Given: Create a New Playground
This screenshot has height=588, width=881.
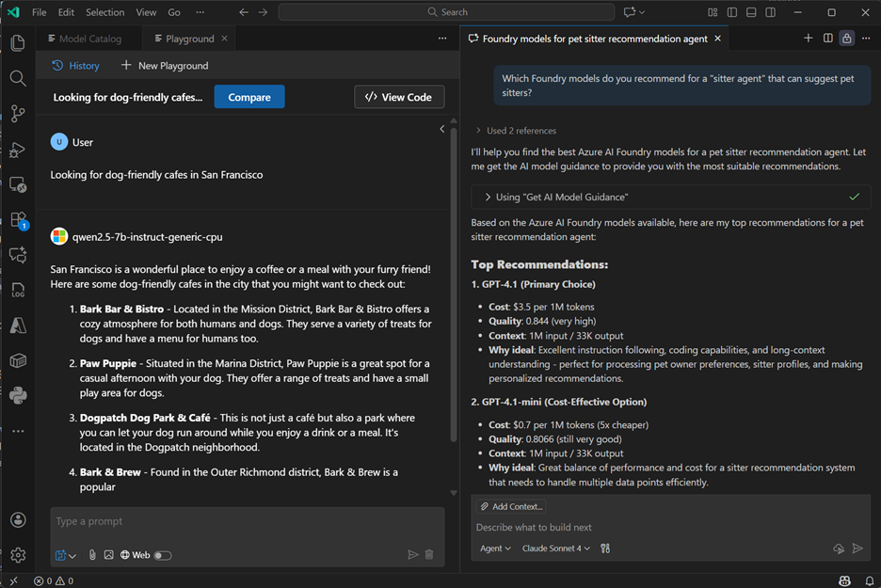Looking at the screenshot, I should coord(165,66).
